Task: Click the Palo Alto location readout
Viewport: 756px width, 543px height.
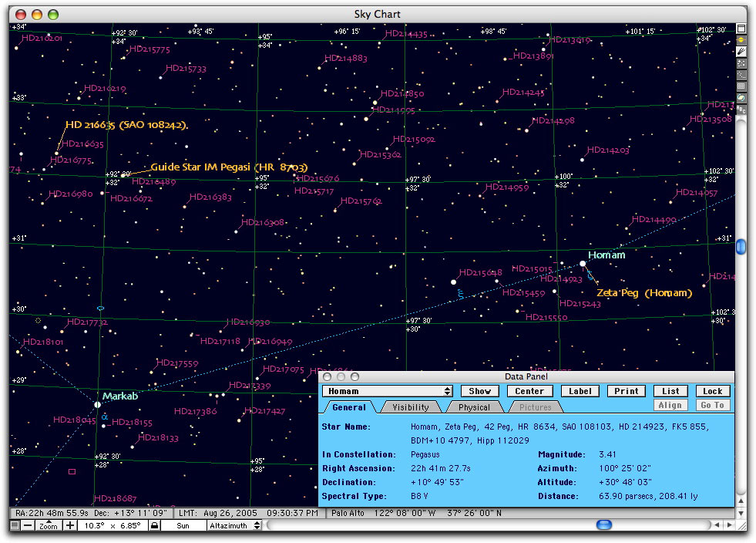Action: [416, 513]
